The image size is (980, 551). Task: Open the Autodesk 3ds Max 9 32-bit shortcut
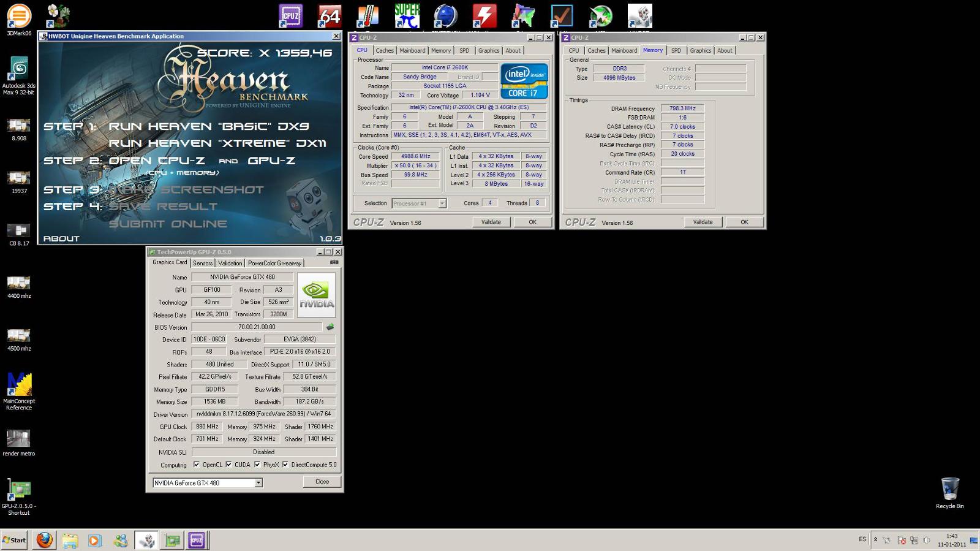point(19,76)
